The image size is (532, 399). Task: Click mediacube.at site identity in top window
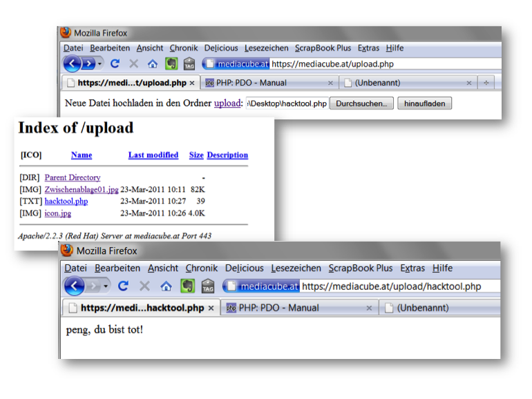pos(236,64)
